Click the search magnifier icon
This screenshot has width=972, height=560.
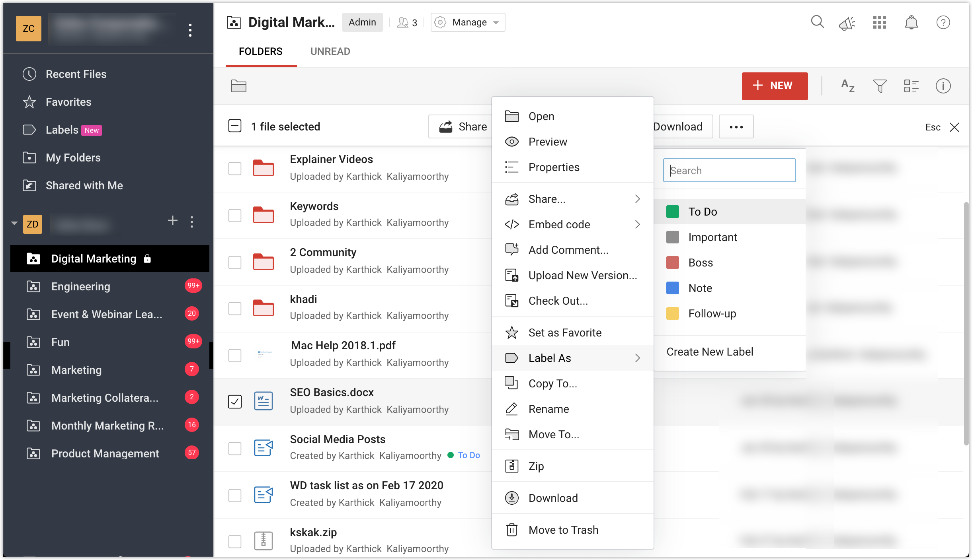(817, 22)
